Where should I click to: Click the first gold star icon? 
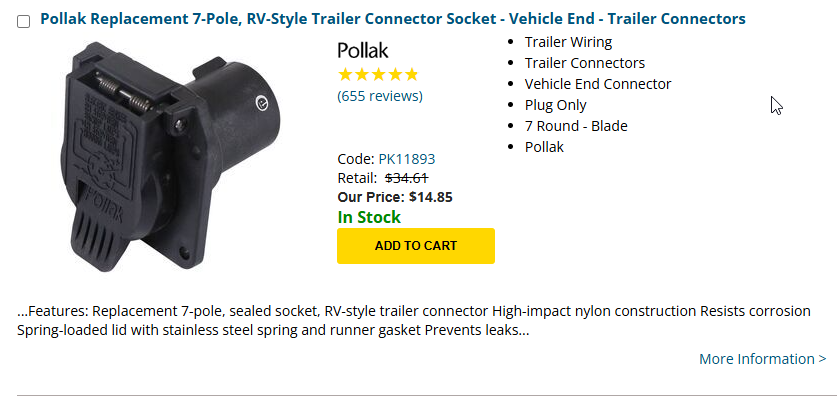point(345,75)
